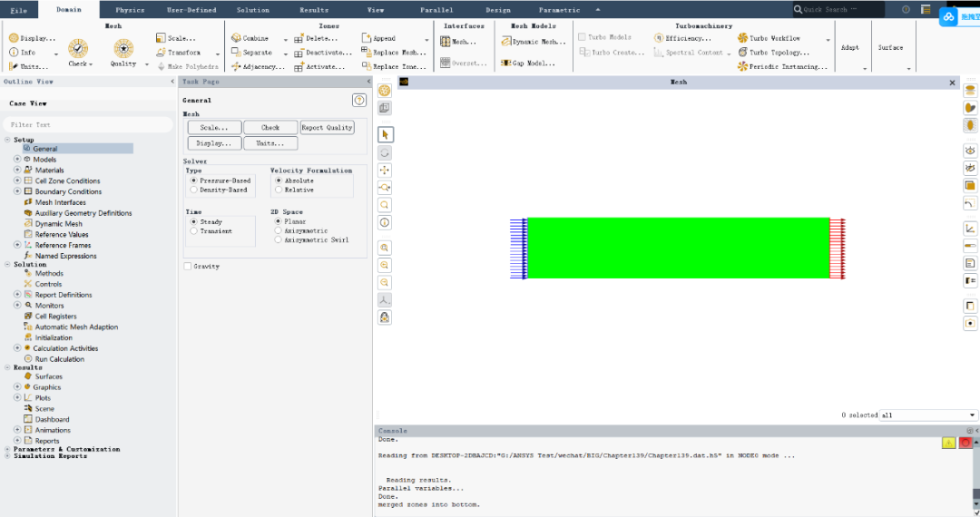Open Deactivate zones dialog

pos(323,54)
